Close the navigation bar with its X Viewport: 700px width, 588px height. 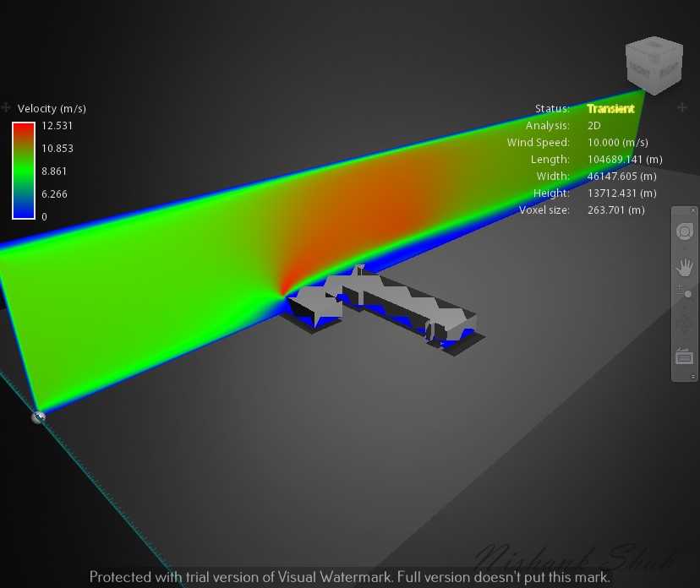(x=693, y=210)
